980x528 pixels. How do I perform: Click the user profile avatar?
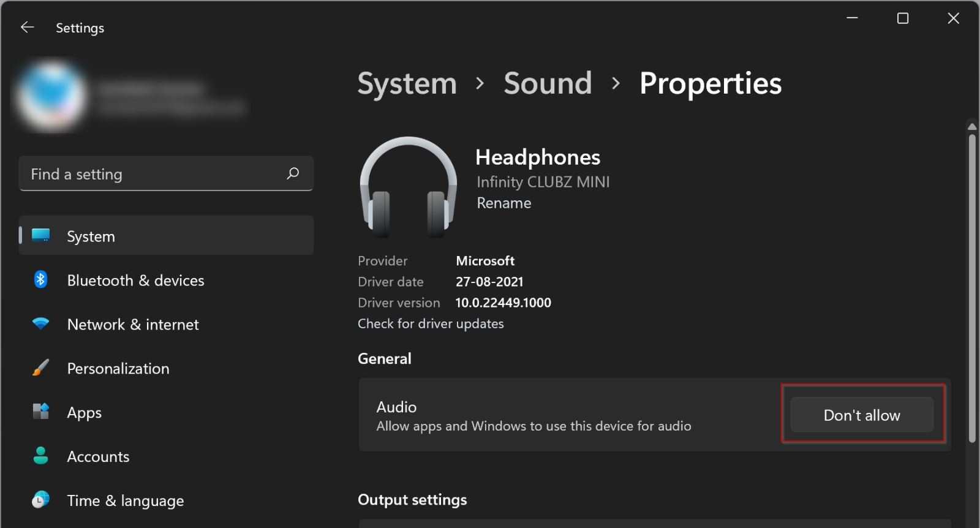(52, 96)
